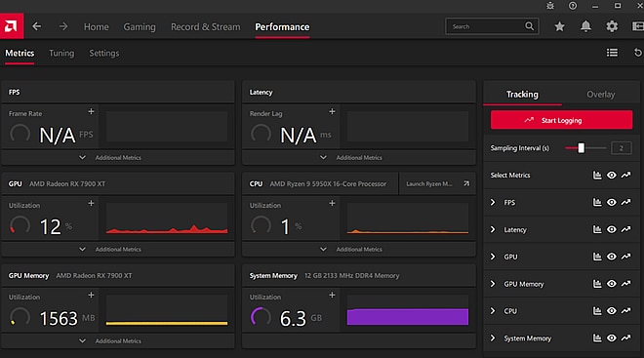
Task: Expand the FPS metrics group
Action: [x=493, y=202]
